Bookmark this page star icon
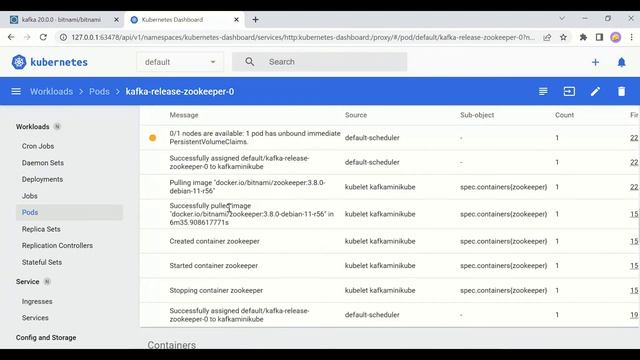Screen dimensions: 640x360 tap(563, 37)
